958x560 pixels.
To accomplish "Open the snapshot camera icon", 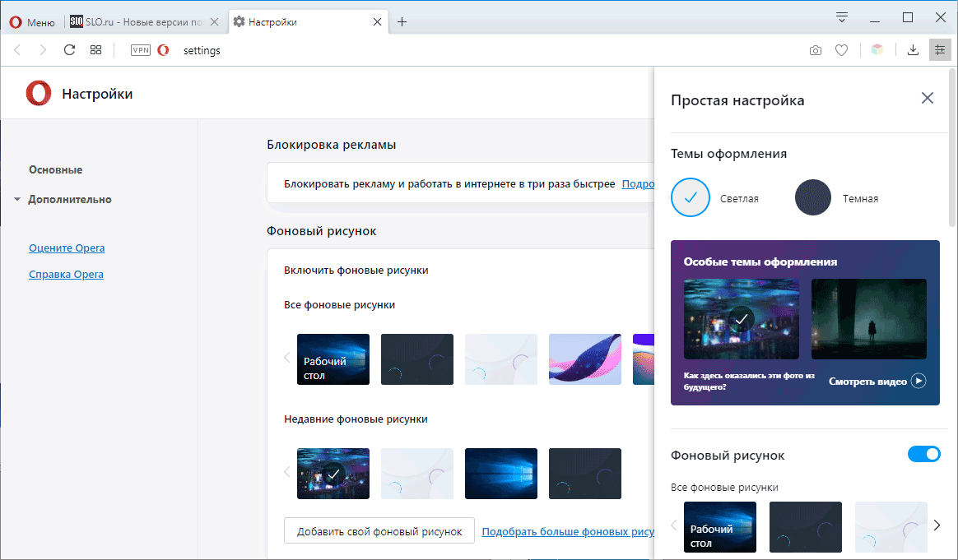I will pyautogui.click(x=815, y=50).
